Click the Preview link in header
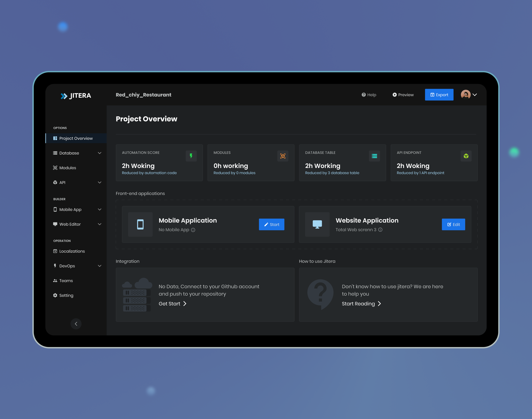532x419 pixels. pos(403,95)
